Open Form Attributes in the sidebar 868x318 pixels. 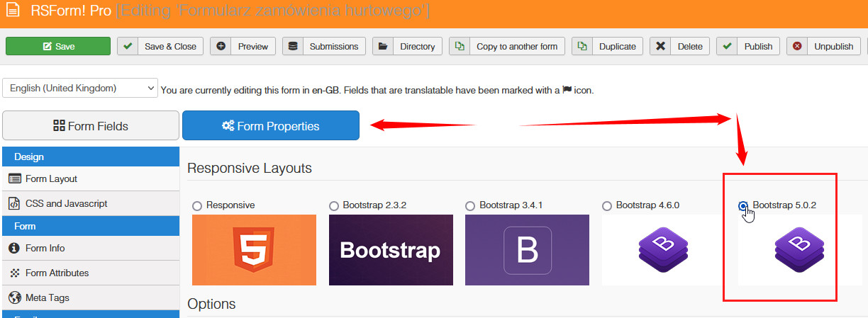point(57,273)
